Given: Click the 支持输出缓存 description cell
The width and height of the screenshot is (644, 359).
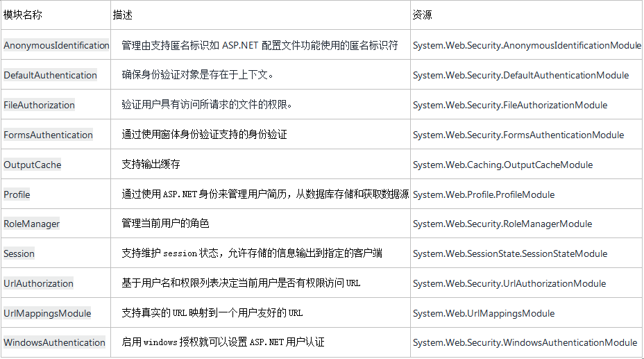Looking at the screenshot, I should coord(151,165).
